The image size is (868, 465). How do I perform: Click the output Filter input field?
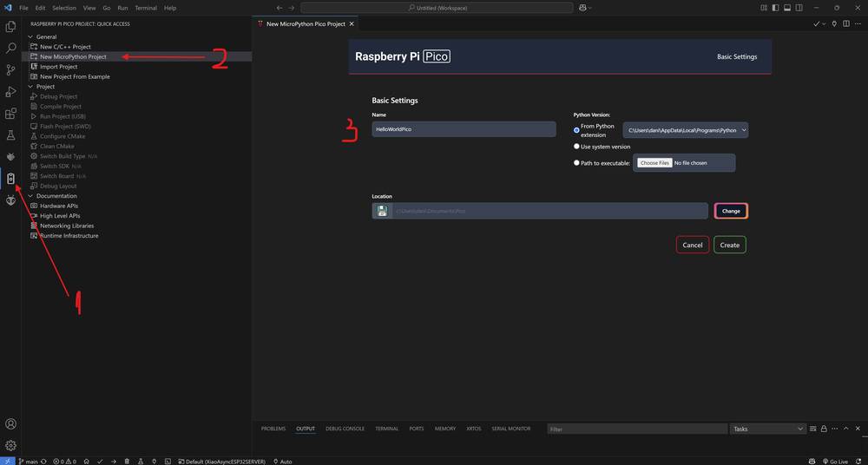tap(637, 429)
